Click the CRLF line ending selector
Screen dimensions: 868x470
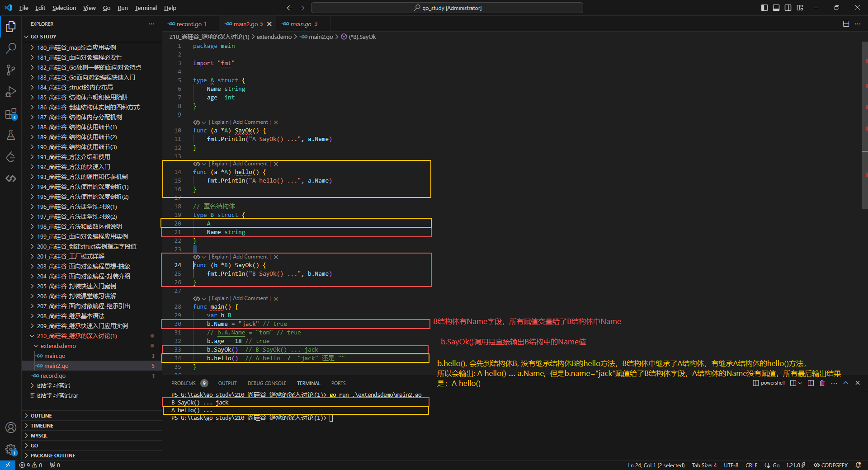751,465
